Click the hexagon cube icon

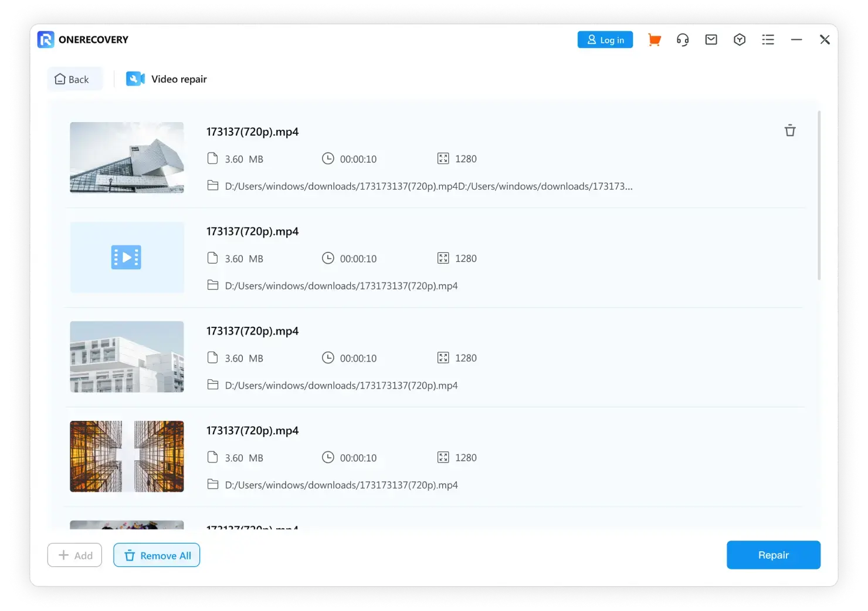click(x=739, y=40)
